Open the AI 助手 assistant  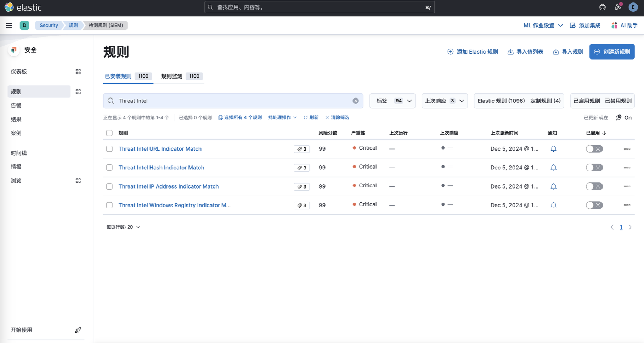625,26
